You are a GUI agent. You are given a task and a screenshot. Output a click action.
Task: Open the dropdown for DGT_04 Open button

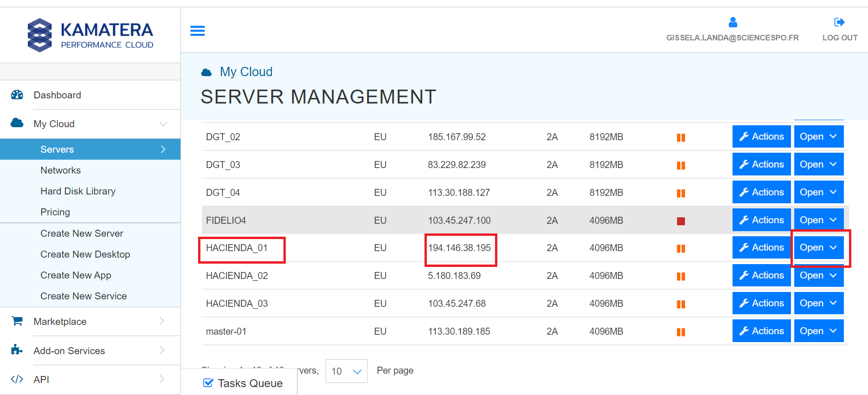tap(819, 192)
